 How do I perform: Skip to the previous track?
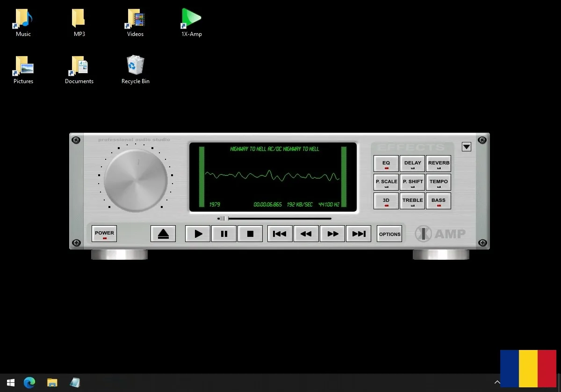[280, 234]
